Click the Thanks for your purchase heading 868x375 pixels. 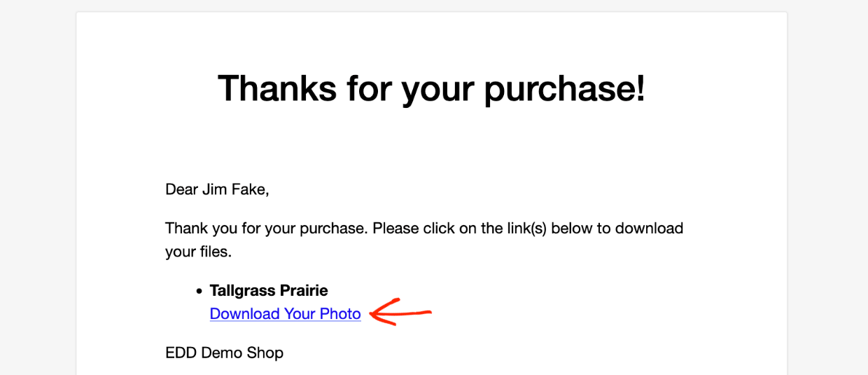(x=431, y=89)
